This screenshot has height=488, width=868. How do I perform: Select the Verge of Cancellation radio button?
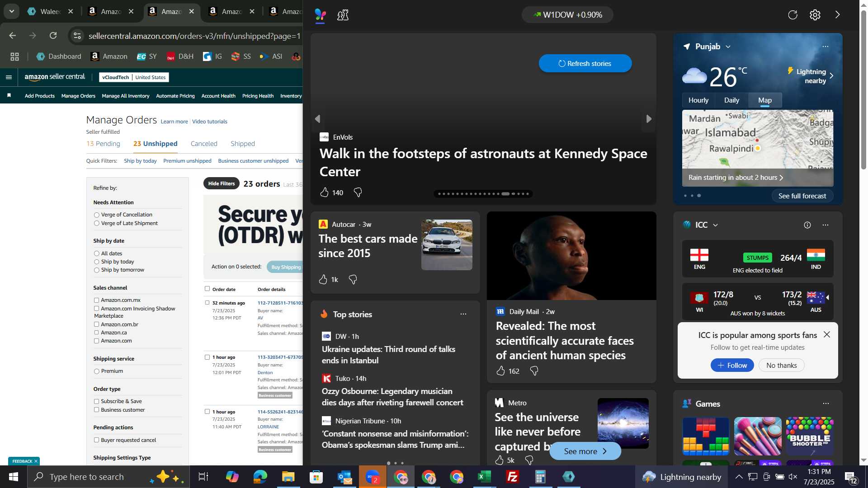(96, 215)
